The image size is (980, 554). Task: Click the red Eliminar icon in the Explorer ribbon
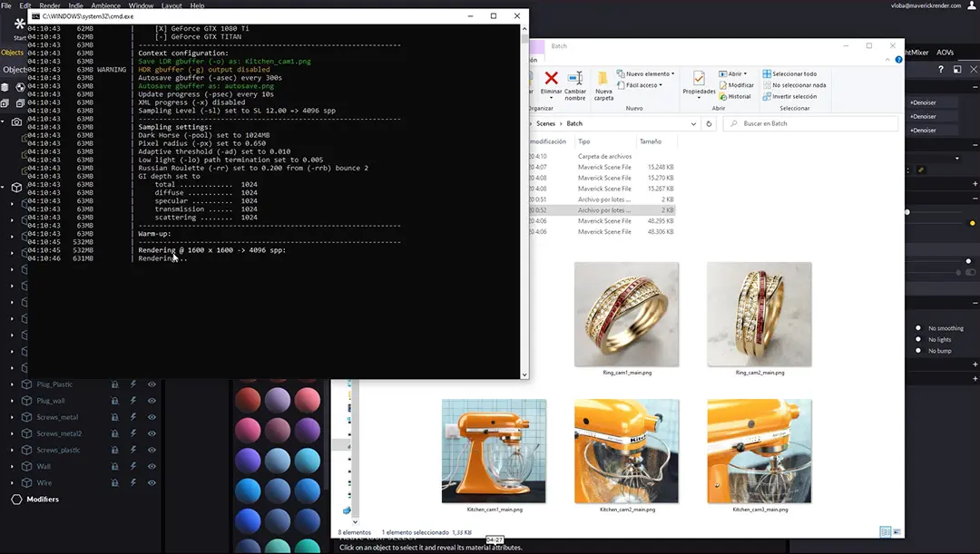[x=551, y=79]
